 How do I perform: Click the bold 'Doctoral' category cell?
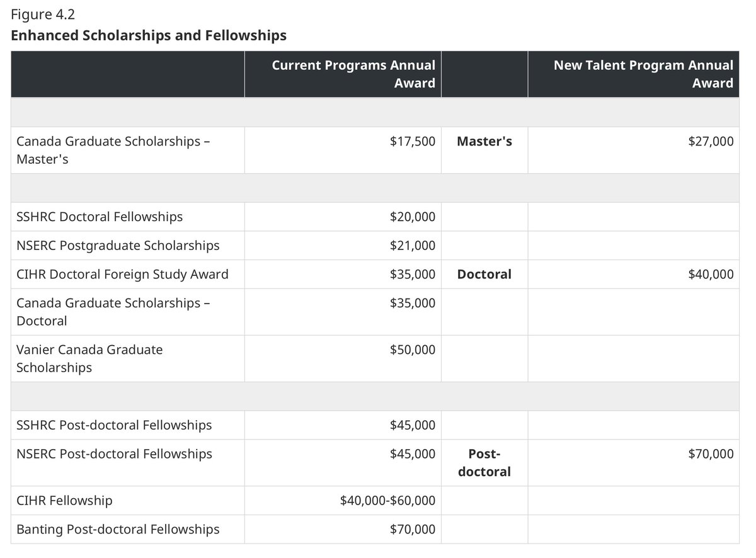[x=484, y=274]
